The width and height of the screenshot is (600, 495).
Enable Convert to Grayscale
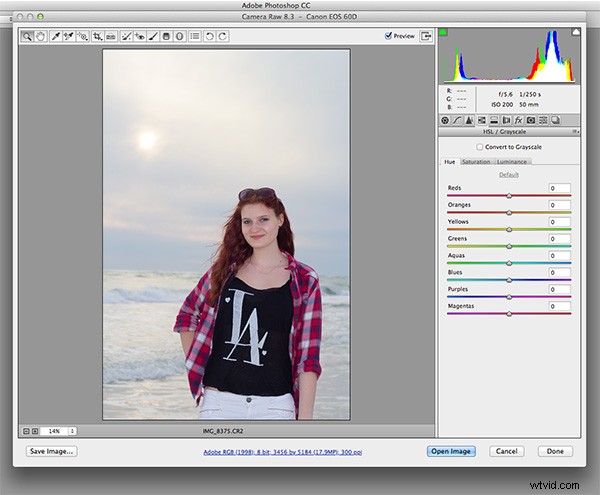coord(480,146)
